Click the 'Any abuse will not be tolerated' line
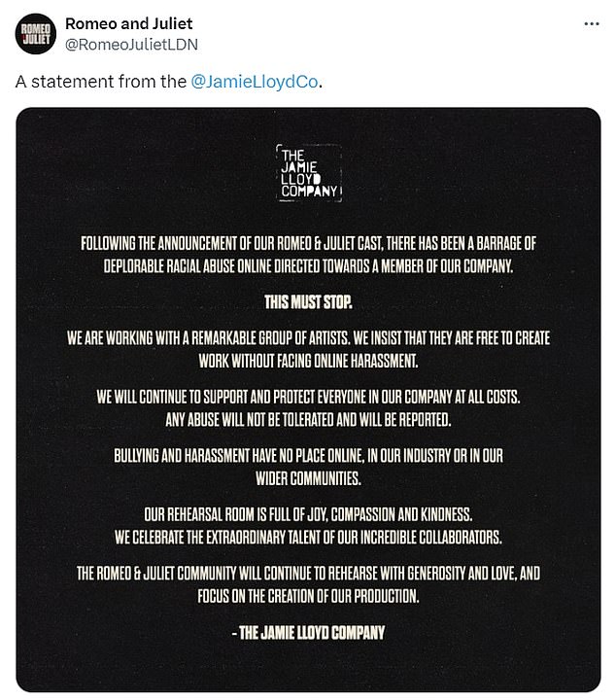Screen dimensions: 616x700 (x=308, y=419)
